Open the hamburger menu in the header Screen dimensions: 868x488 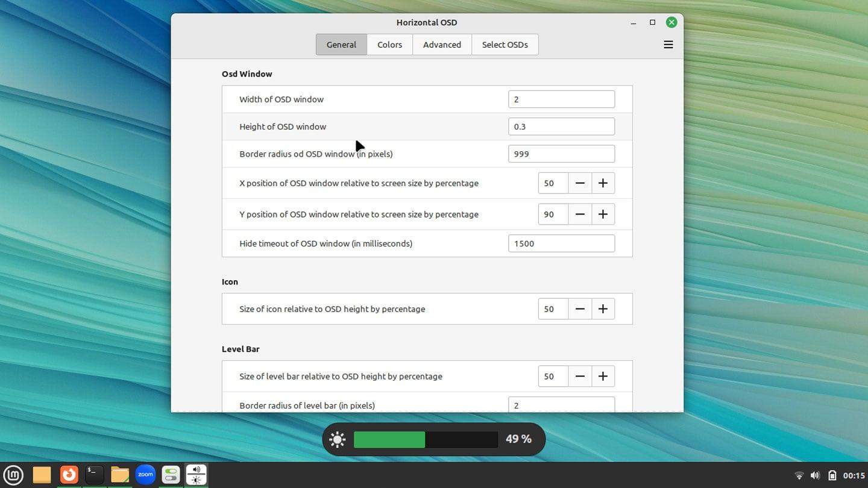pos(668,45)
